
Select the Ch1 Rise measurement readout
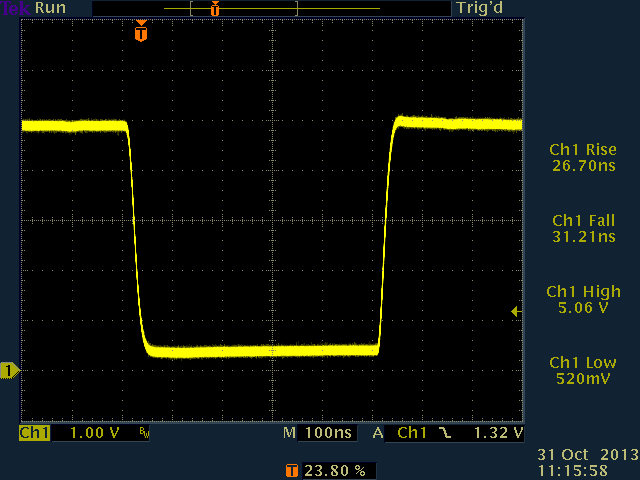(581, 157)
